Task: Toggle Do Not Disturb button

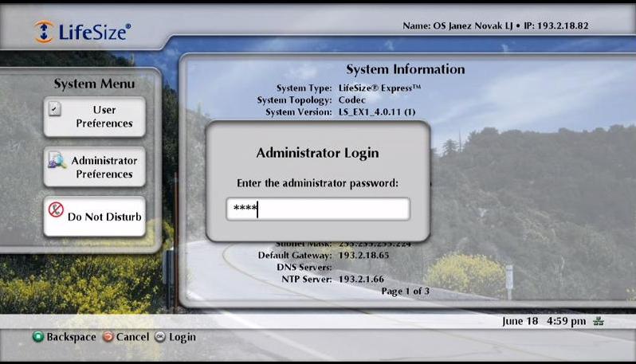Action: tap(95, 217)
